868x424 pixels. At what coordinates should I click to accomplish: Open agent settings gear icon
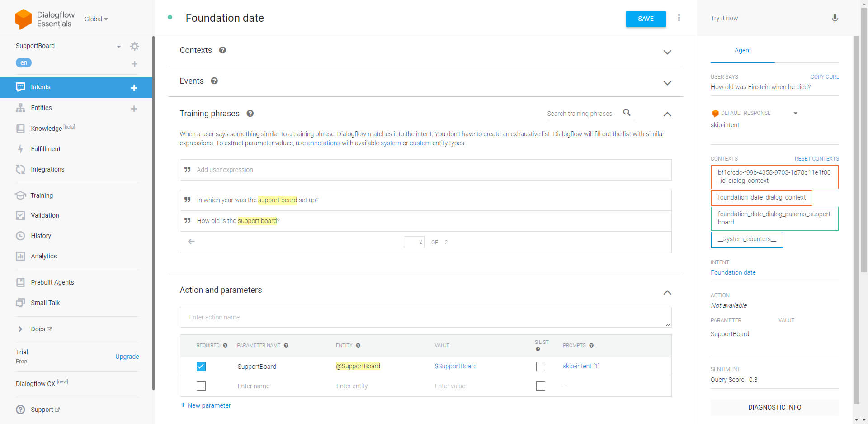[x=134, y=46]
